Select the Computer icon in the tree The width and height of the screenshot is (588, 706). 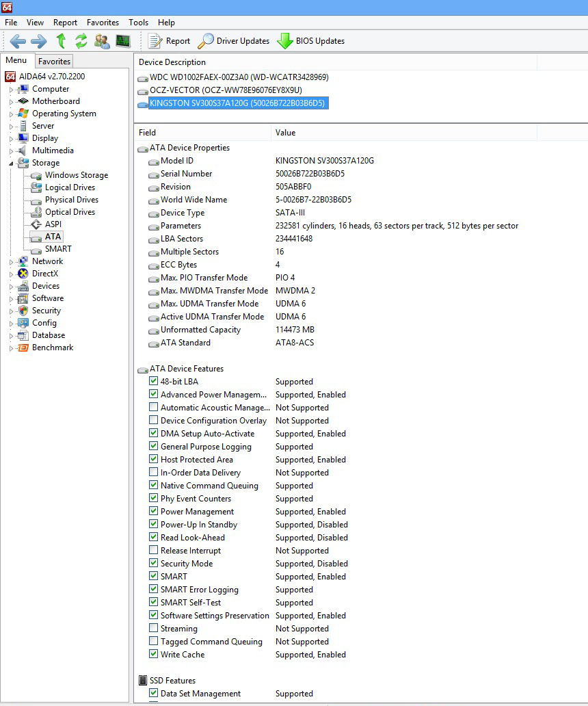(x=23, y=89)
